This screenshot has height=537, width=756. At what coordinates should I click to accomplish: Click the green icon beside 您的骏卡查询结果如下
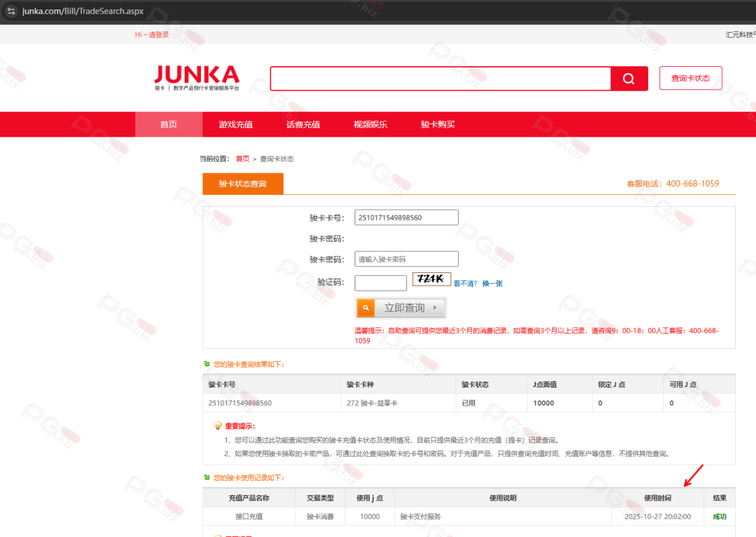point(207,364)
